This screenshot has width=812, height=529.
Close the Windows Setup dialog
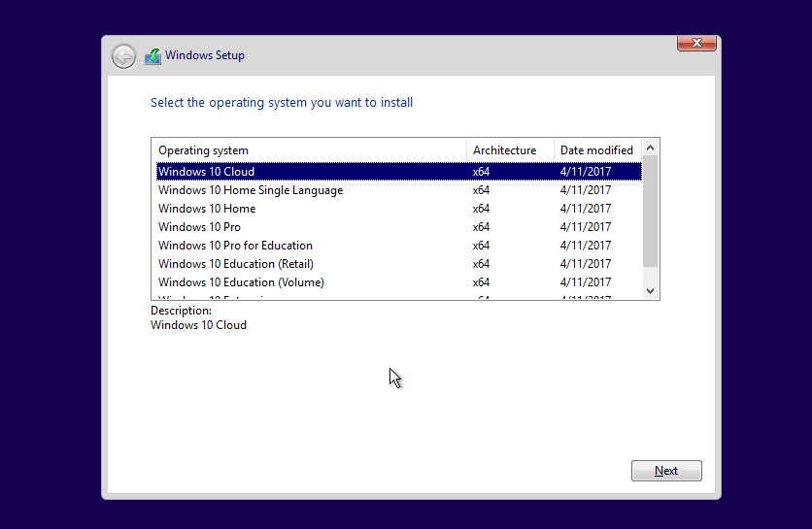[x=696, y=43]
